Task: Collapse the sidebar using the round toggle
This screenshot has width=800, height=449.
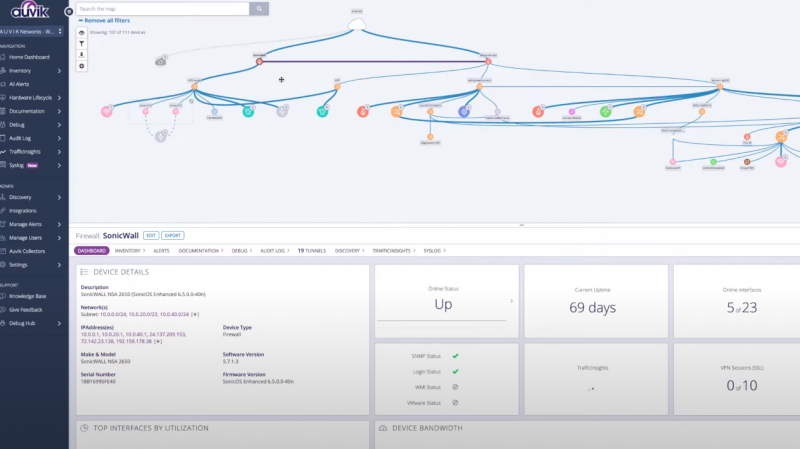Action: (68, 12)
